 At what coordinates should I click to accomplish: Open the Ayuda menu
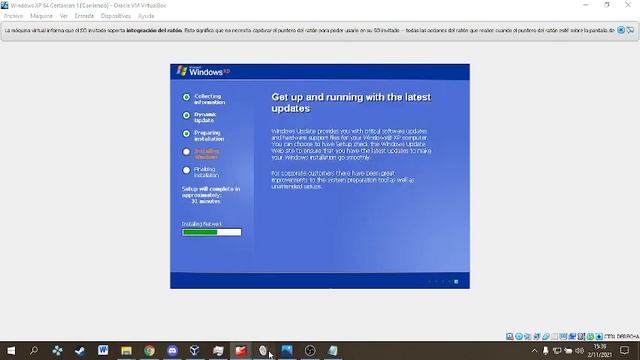point(146,16)
